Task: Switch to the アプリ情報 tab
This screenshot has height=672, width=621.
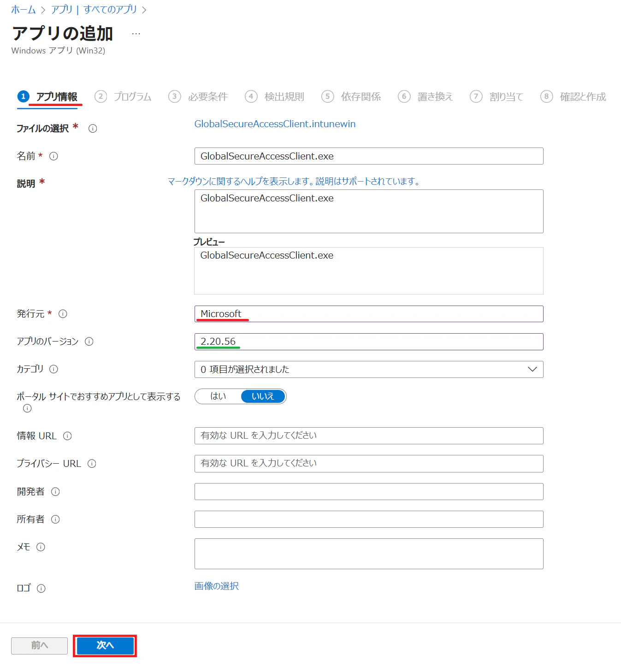Action: (x=48, y=97)
